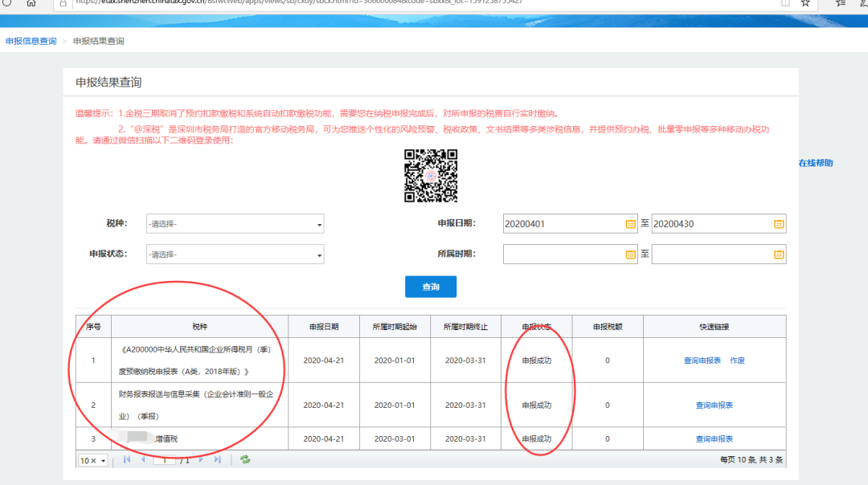The image size is (868, 485).
Task: Refresh the results table
Action: point(244,459)
